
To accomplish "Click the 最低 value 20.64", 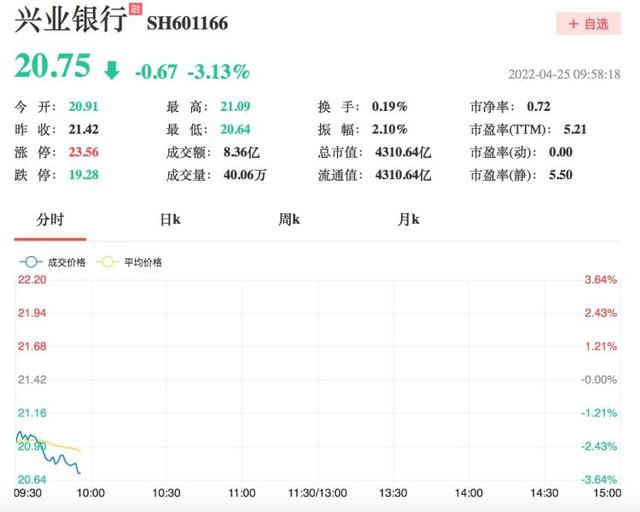I will (x=236, y=129).
